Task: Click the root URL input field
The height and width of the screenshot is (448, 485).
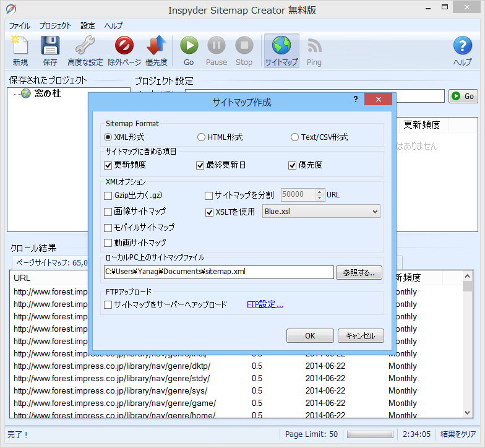Action: point(419,97)
